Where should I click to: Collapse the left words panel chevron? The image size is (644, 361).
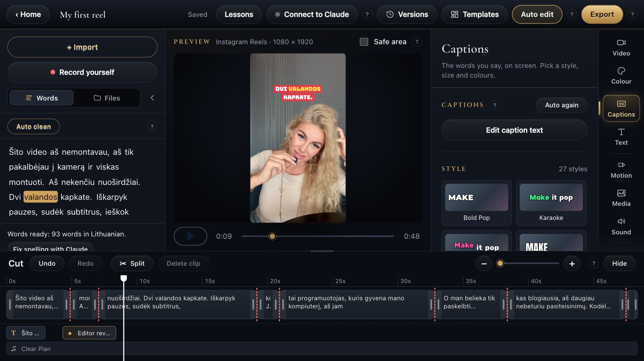click(152, 98)
